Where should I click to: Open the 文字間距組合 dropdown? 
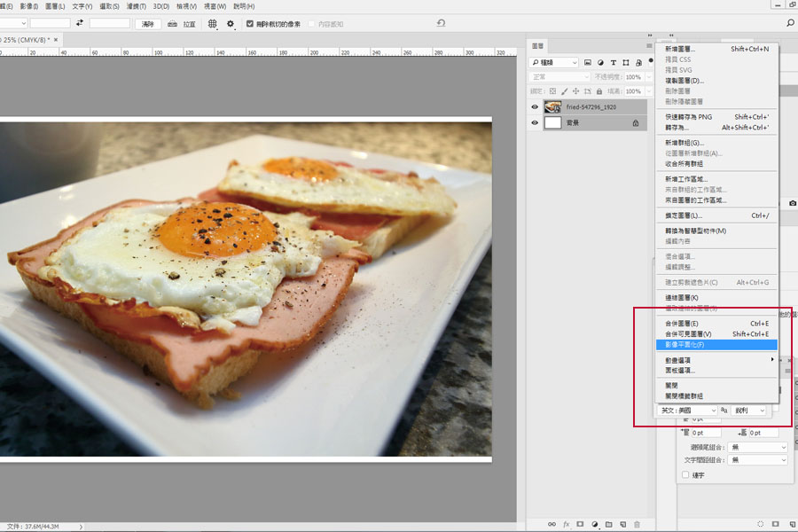758,459
